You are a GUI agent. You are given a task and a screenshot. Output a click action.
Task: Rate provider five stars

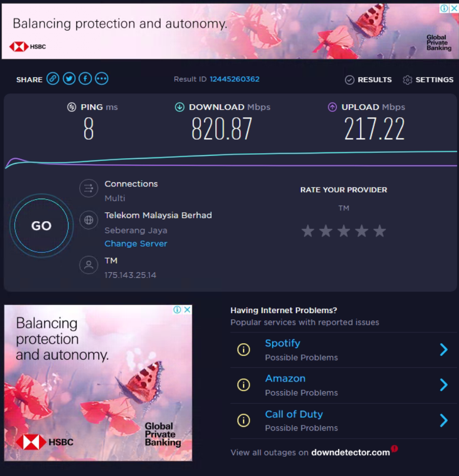point(379,231)
